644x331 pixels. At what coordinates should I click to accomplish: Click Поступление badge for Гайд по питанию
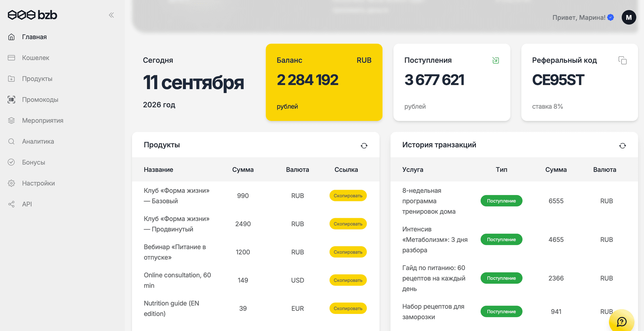coord(501,278)
